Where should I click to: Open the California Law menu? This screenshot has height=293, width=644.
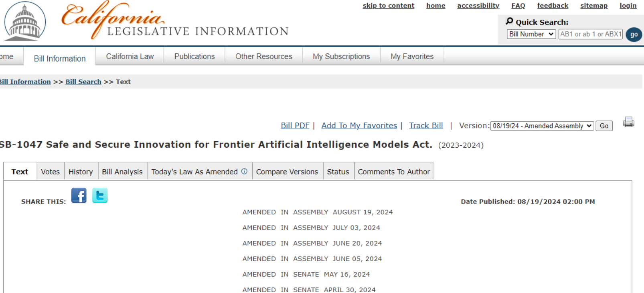[x=130, y=57]
